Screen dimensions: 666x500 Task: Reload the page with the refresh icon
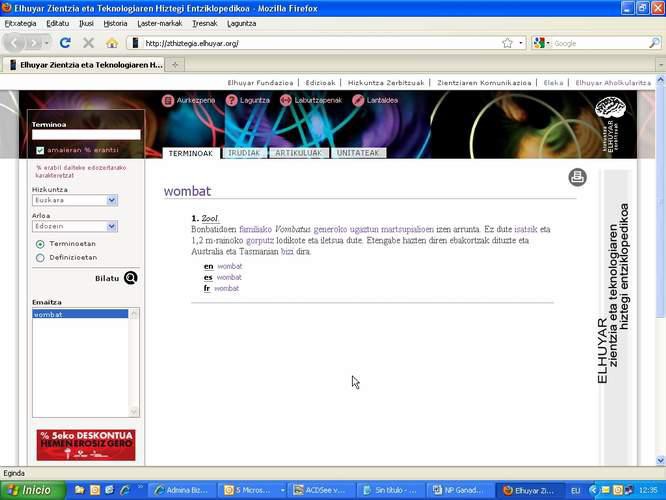pyautogui.click(x=65, y=43)
